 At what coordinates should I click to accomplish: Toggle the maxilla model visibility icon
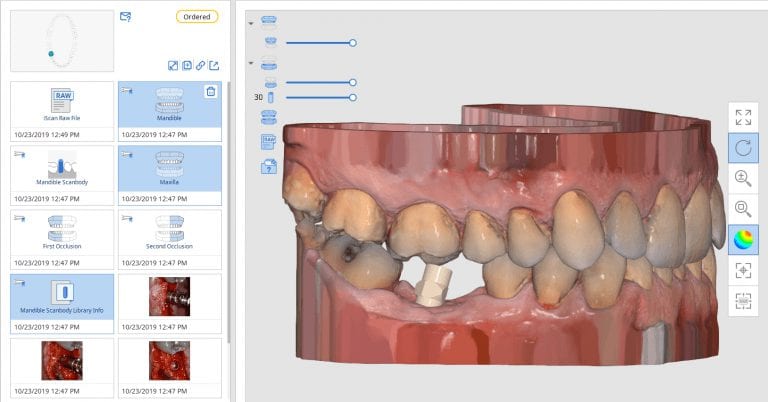270,42
